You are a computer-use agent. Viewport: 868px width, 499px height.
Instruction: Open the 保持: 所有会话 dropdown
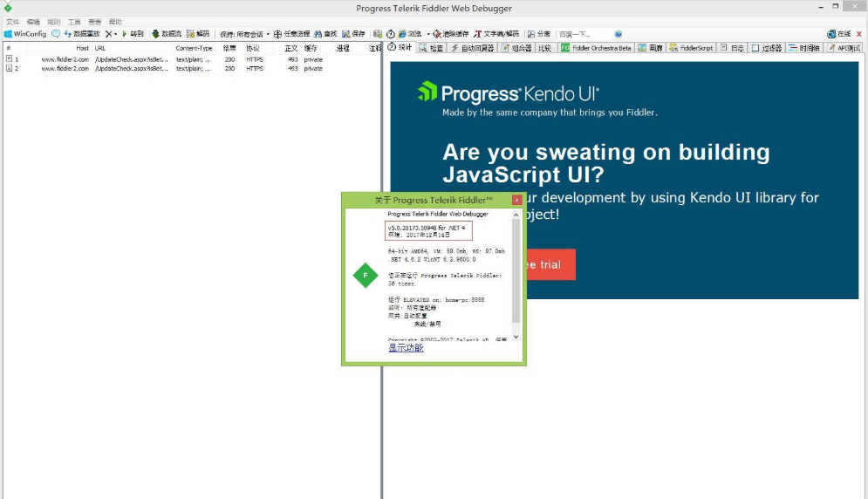pyautogui.click(x=244, y=34)
